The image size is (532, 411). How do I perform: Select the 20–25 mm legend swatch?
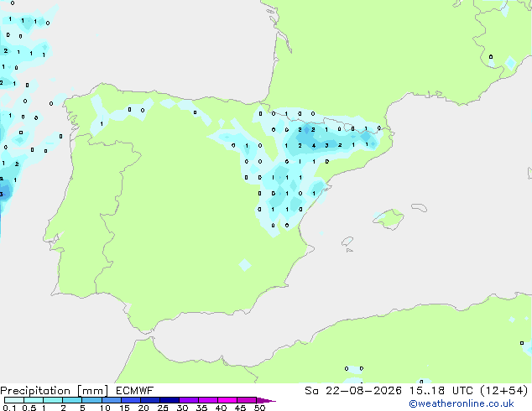(149, 400)
